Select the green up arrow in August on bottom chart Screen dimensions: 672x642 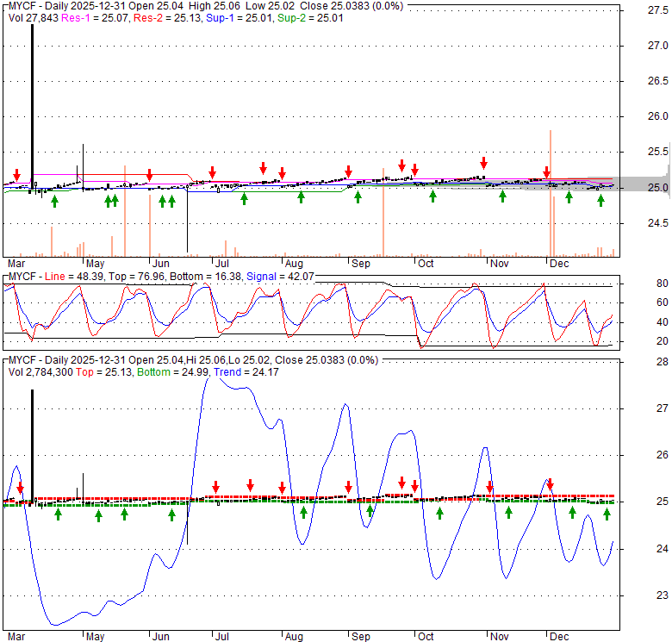point(304,513)
